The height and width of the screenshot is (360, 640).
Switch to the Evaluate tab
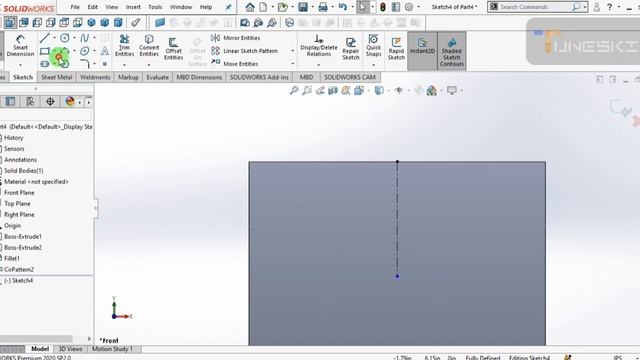(157, 77)
